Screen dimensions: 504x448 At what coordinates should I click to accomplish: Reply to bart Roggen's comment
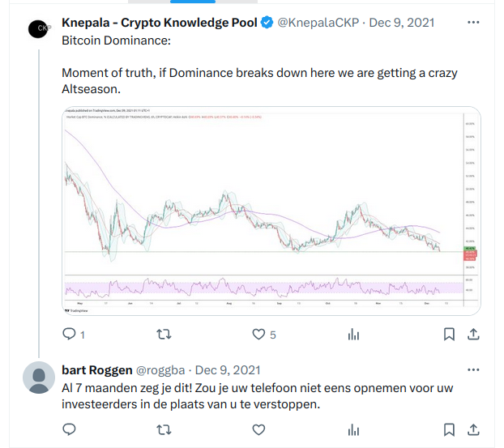tap(69, 429)
